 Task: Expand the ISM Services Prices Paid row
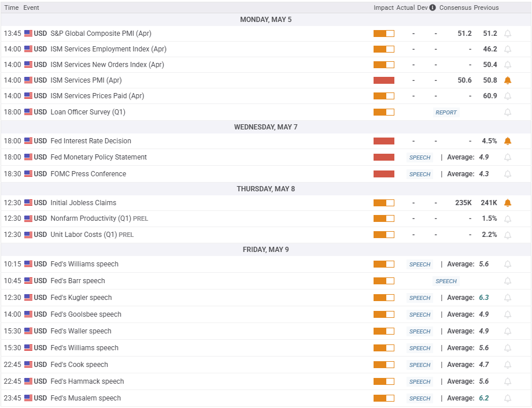[x=266, y=96]
